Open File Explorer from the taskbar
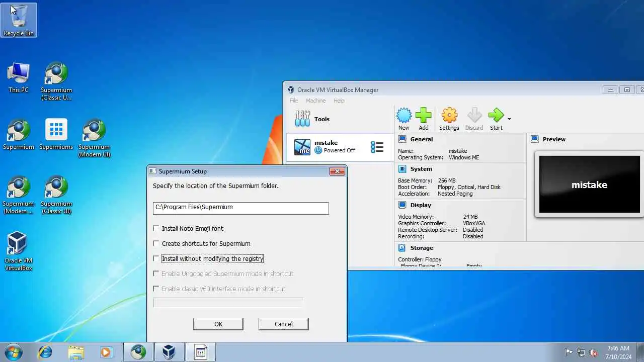This screenshot has height=362, width=644. click(75, 352)
